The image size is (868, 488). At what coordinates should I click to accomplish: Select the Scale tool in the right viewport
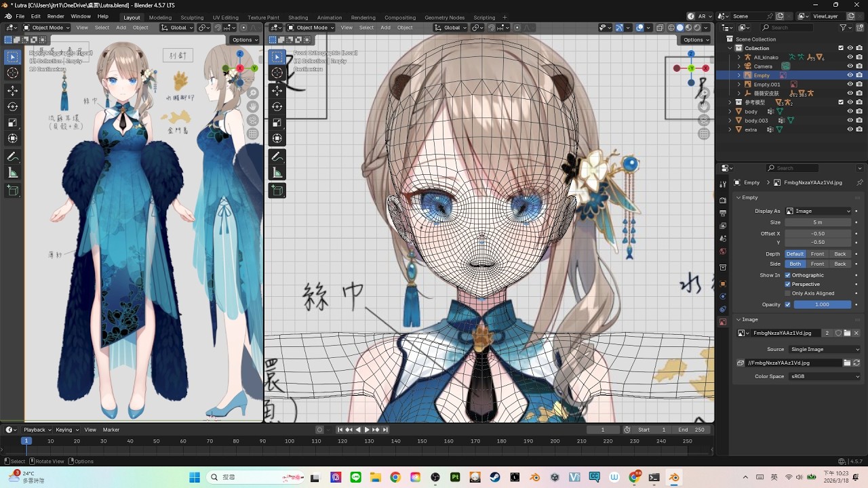pyautogui.click(x=277, y=123)
